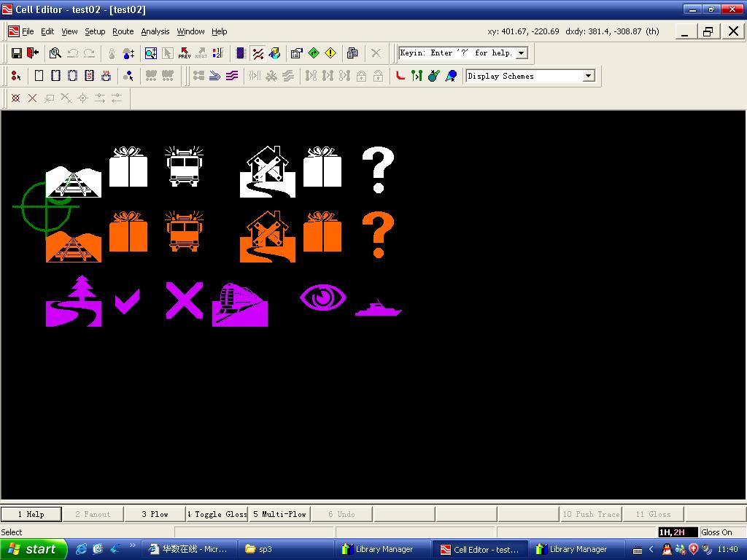This screenshot has height=560, width=747.
Task: Click the Internet Explorer quick launch icon
Action: click(82, 549)
